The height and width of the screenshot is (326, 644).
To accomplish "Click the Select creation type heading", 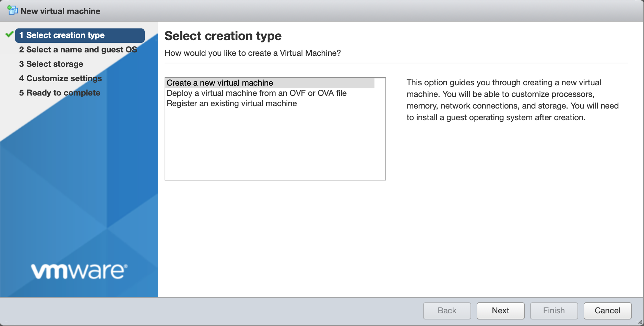I will click(223, 36).
